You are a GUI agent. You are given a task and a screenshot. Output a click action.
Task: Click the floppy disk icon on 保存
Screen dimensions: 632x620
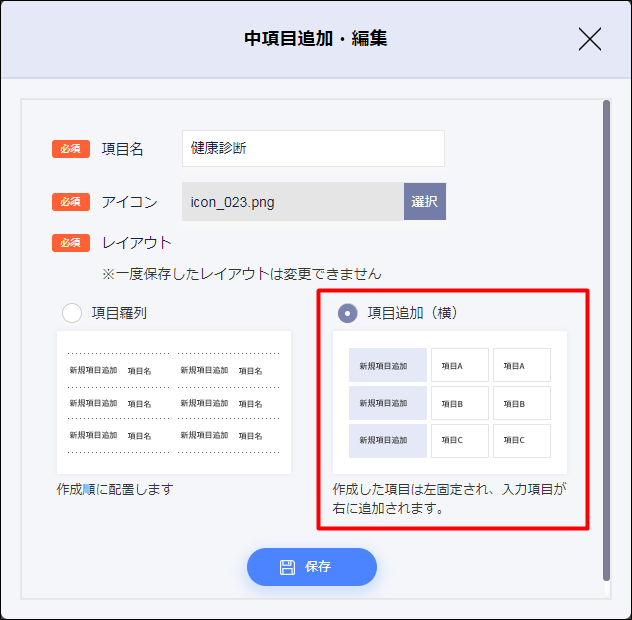[x=287, y=567]
